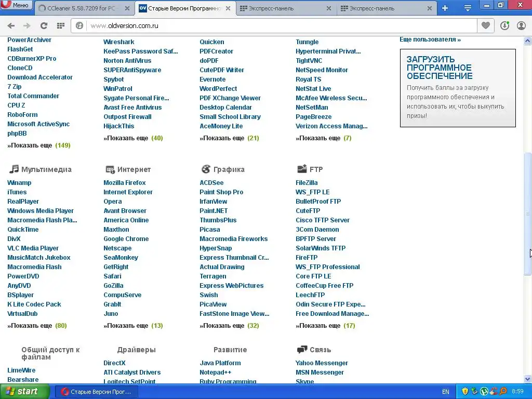Open the Total Commander link
Image resolution: width=532 pixels, height=399 pixels.
(33, 96)
